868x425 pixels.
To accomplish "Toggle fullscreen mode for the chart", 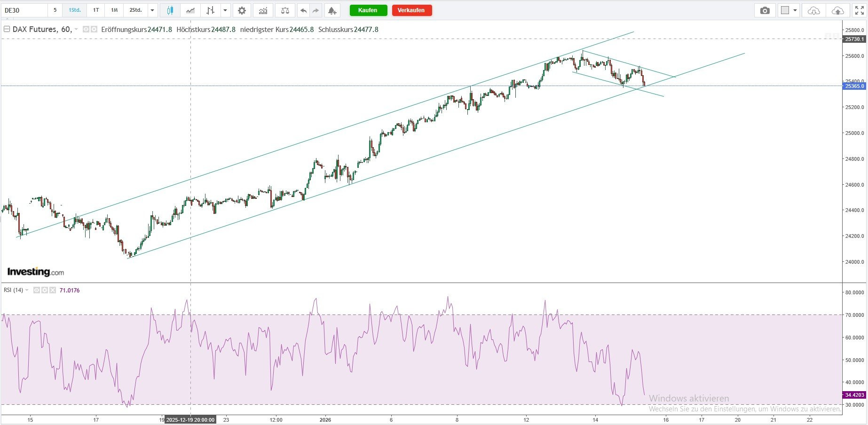I will [859, 10].
